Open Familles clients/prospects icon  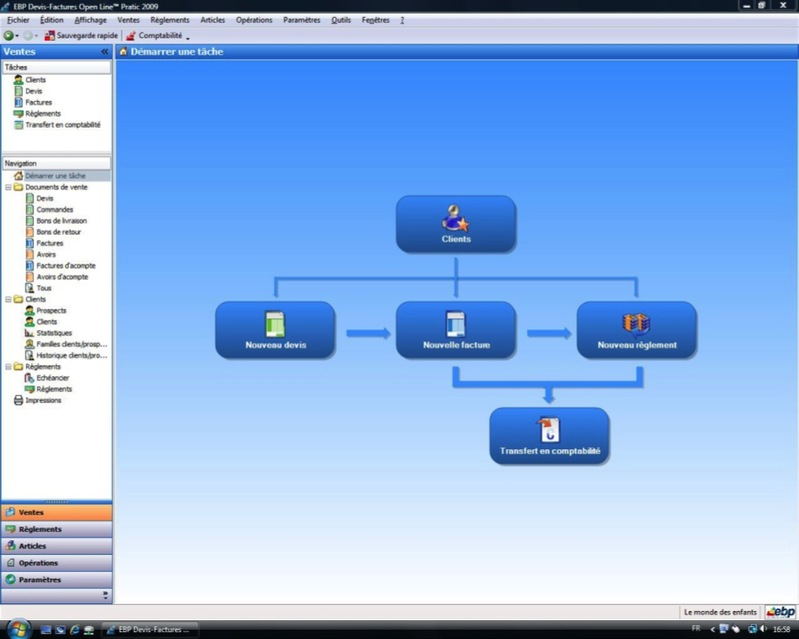[x=30, y=343]
